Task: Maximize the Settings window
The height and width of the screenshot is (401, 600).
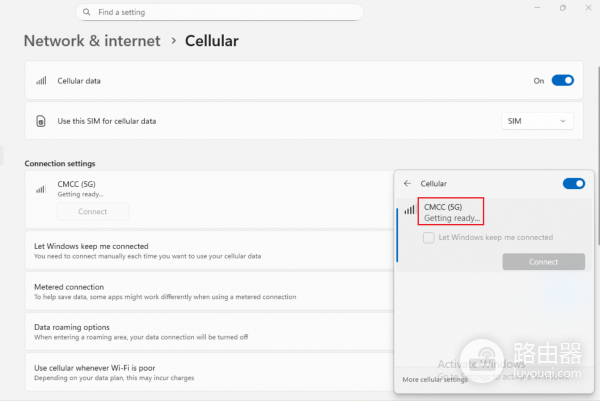Action: coord(562,8)
